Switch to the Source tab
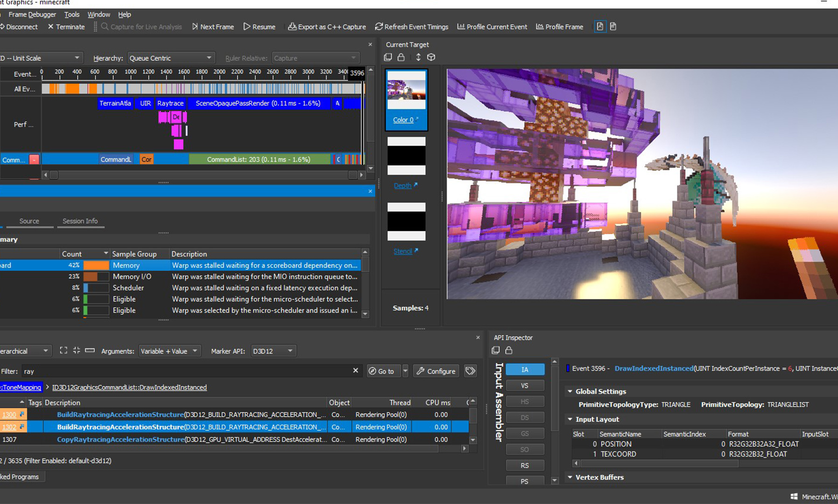838x504 pixels. coord(29,221)
